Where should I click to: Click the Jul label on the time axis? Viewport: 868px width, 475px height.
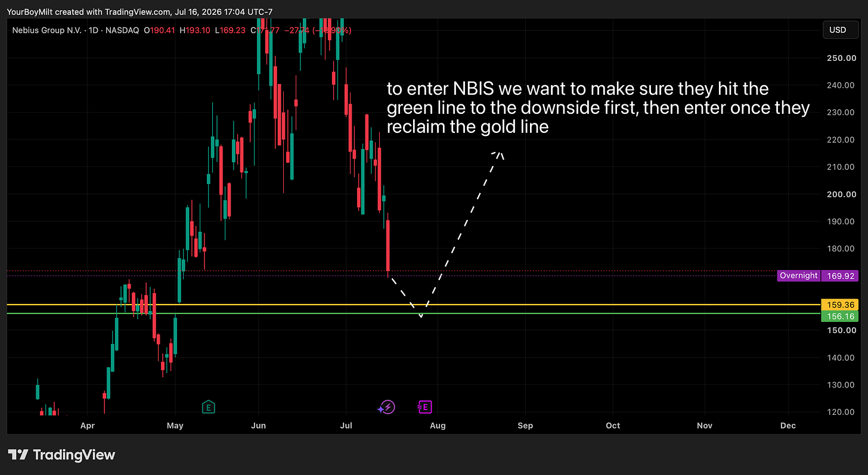[346, 426]
